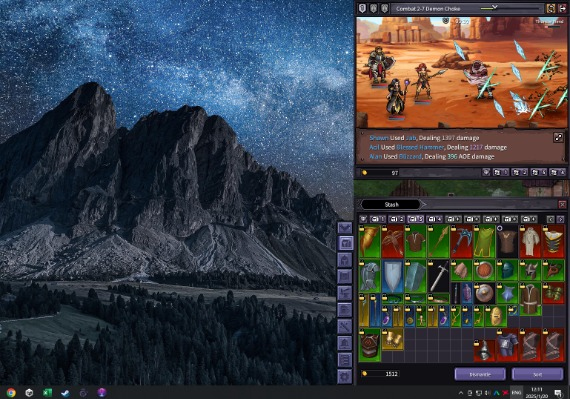Open the anvil forge icon in the sidebar
Screen dimensions: 570x399
pyautogui.click(x=345, y=293)
